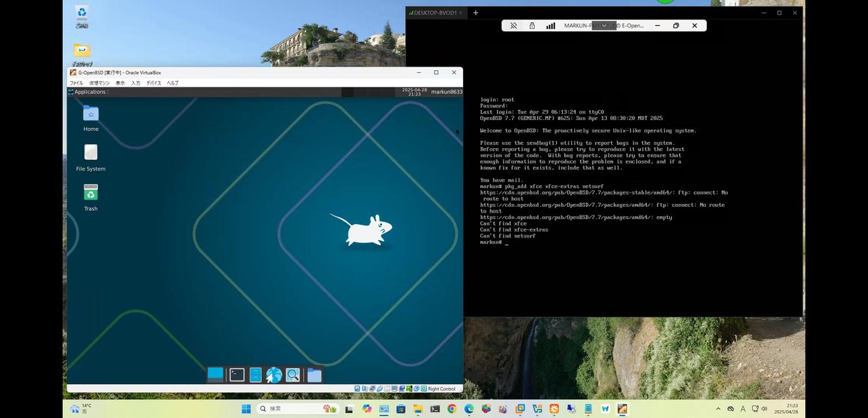Open Task View on the Windows taskbar

(349, 409)
